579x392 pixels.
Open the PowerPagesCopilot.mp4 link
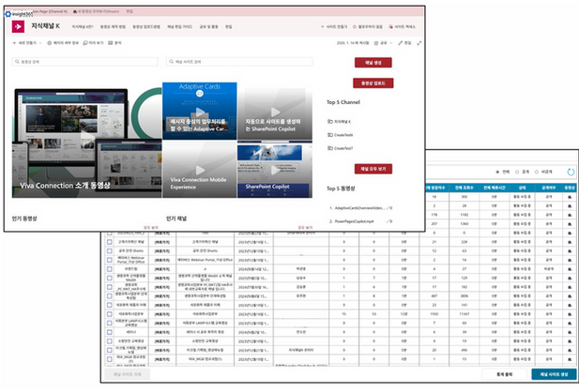pos(354,221)
